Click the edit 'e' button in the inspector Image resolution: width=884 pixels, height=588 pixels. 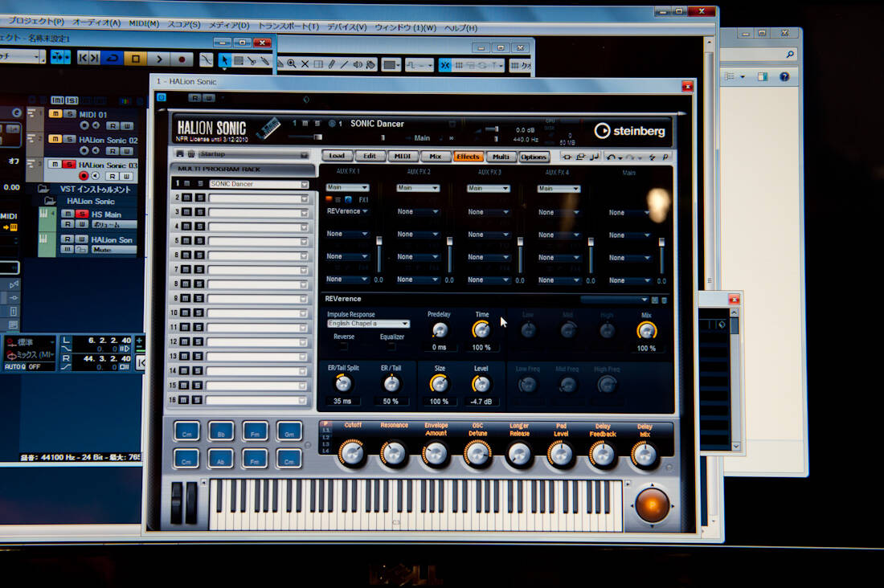pyautogui.click(x=17, y=112)
